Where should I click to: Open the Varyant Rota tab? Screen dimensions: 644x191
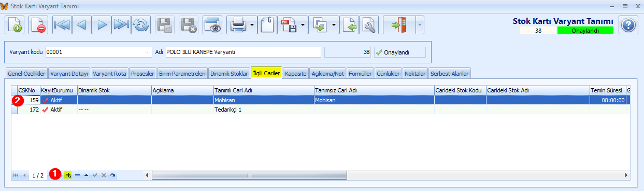point(109,74)
